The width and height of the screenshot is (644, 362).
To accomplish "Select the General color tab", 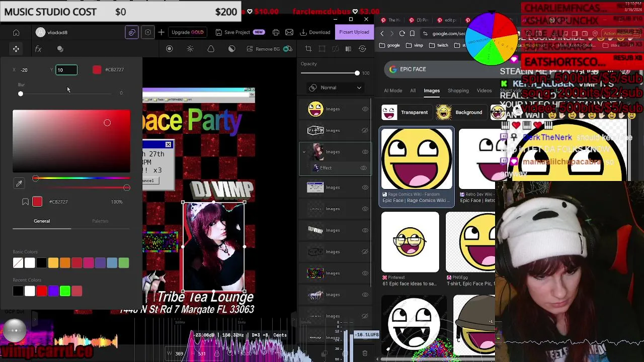I will (42, 221).
